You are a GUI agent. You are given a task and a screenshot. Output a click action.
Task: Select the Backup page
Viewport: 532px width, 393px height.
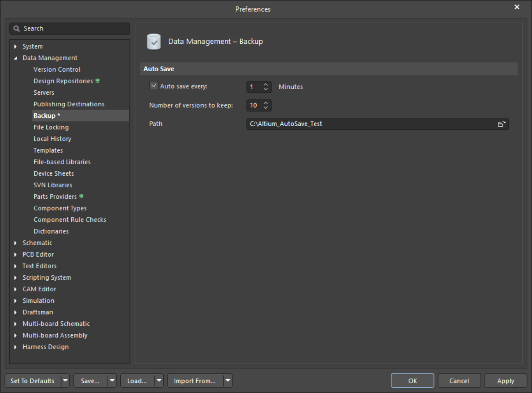click(x=81, y=116)
